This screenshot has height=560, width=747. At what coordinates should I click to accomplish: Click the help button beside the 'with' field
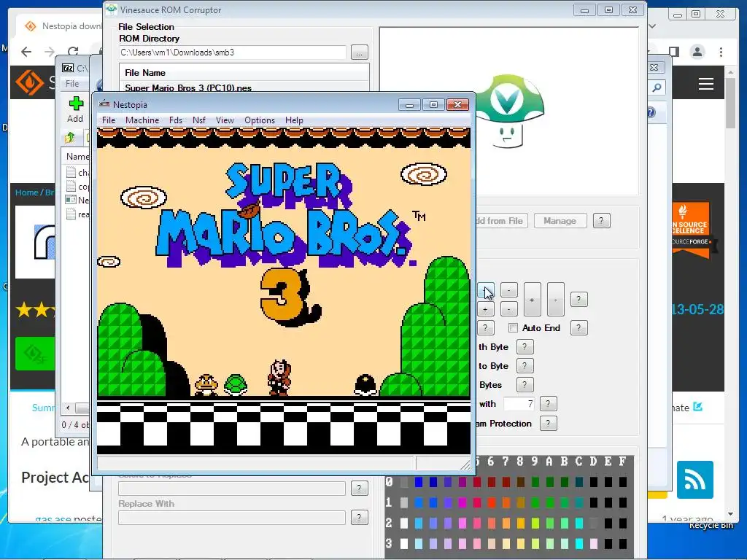click(x=548, y=404)
